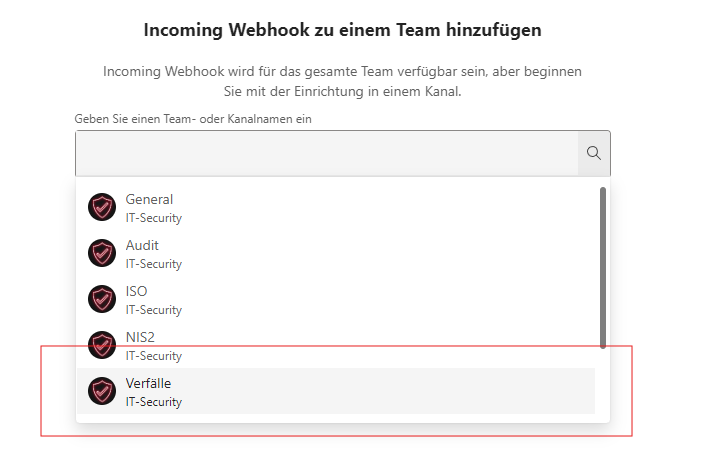Click the channel list vertical scrollbar
The height and width of the screenshot is (455, 702).
click(x=603, y=268)
